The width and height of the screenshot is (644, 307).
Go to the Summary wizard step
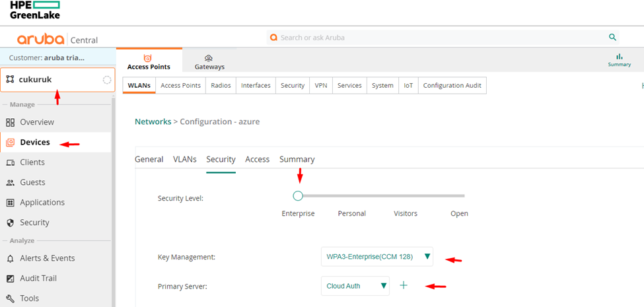point(297,159)
